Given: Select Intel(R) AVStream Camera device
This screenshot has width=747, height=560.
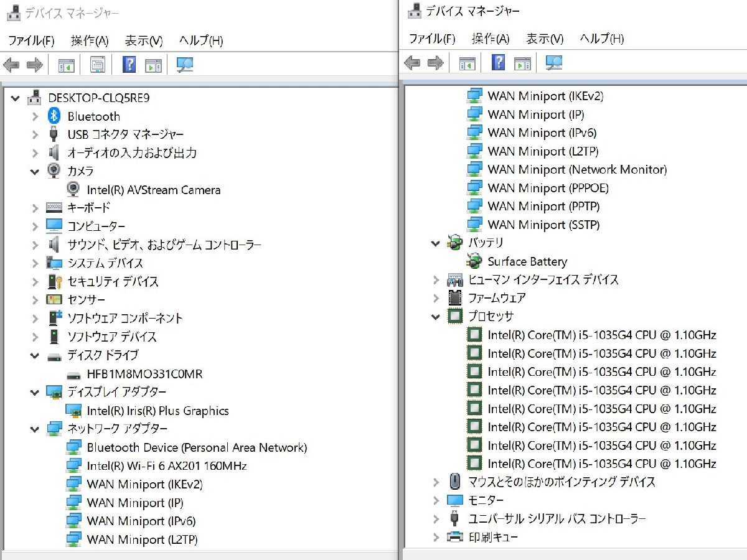Looking at the screenshot, I should [154, 190].
